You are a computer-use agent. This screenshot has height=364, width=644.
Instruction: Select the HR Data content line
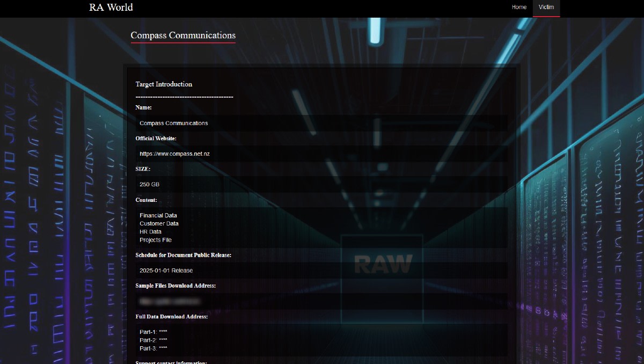pos(150,231)
